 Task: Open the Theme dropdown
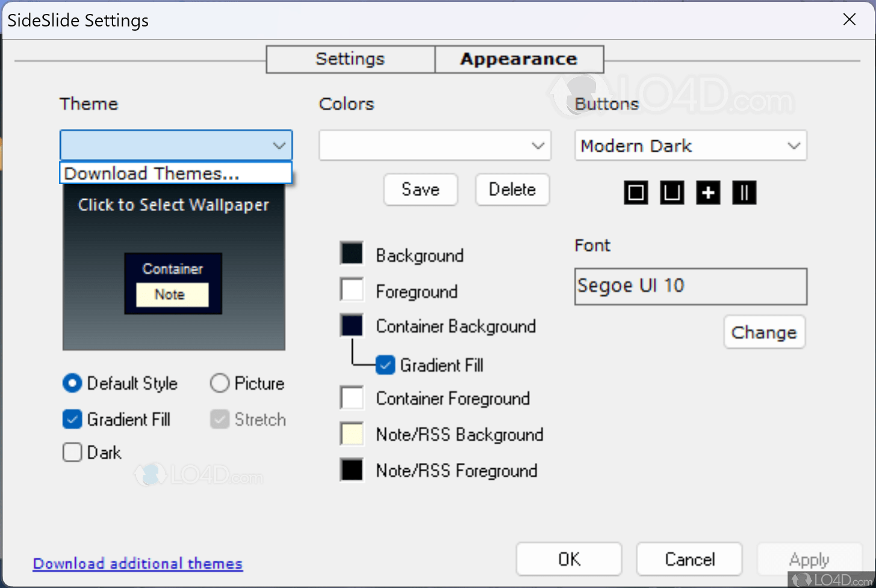[176, 145]
